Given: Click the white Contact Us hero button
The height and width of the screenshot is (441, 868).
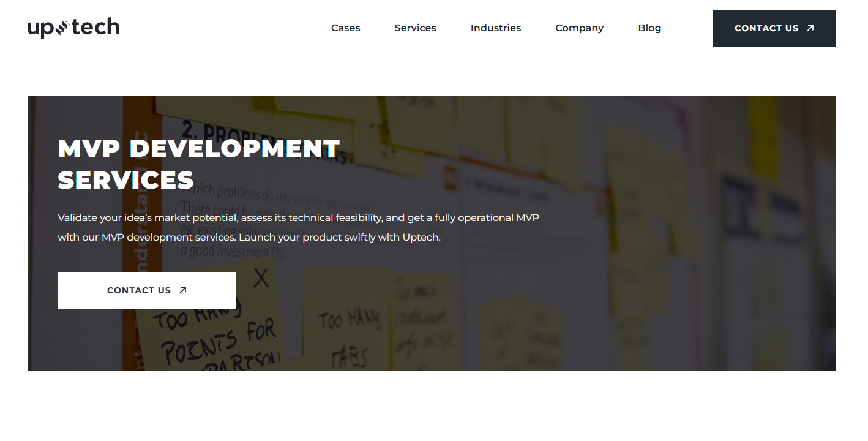Looking at the screenshot, I should [147, 290].
